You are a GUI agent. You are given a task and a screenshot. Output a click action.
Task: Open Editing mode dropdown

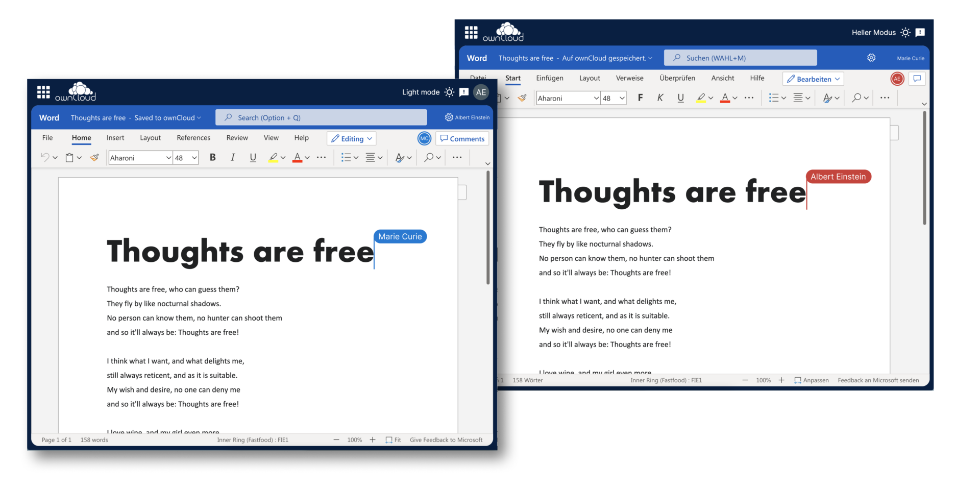(351, 138)
